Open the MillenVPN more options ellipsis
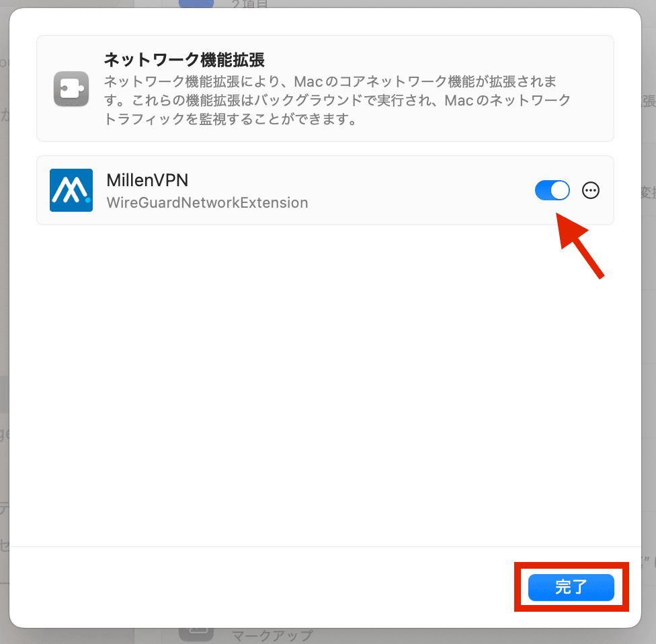This screenshot has width=656, height=644. click(x=590, y=190)
